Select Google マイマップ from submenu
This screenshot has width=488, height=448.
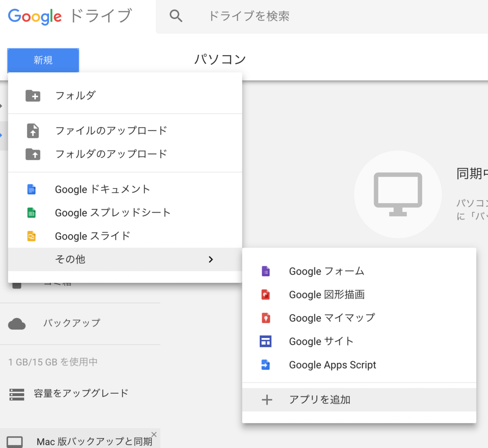tap(359, 318)
